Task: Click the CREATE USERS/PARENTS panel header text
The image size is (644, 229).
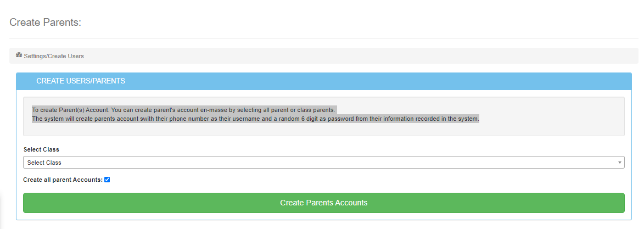Action: (81, 81)
